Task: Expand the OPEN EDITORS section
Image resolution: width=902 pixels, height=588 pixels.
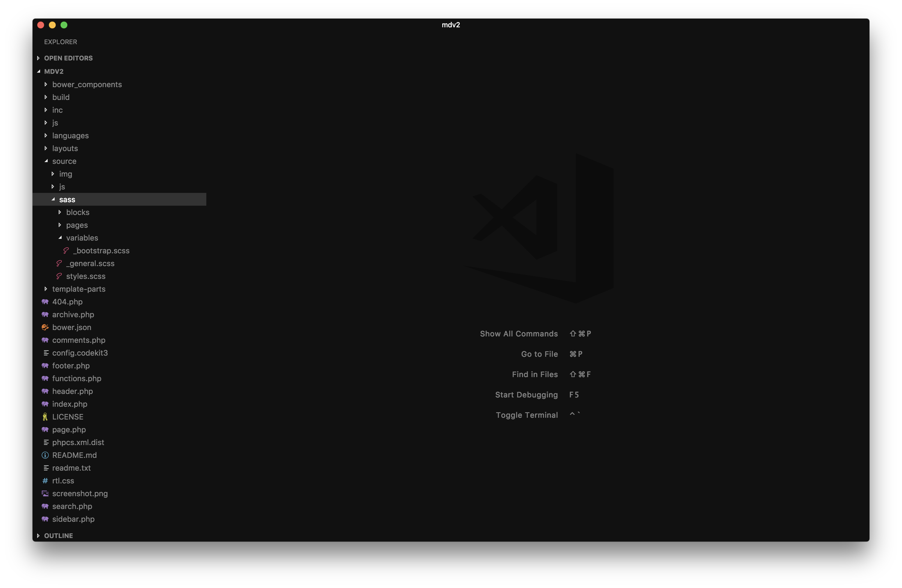Action: coord(38,58)
